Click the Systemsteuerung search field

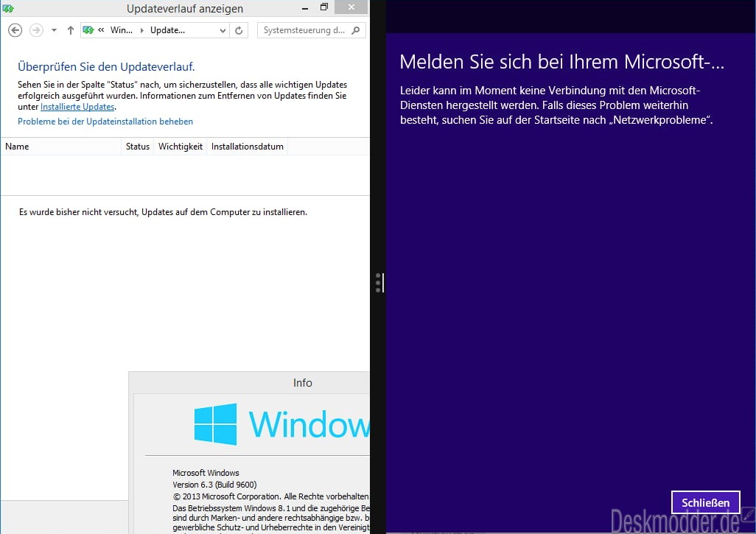(x=305, y=30)
